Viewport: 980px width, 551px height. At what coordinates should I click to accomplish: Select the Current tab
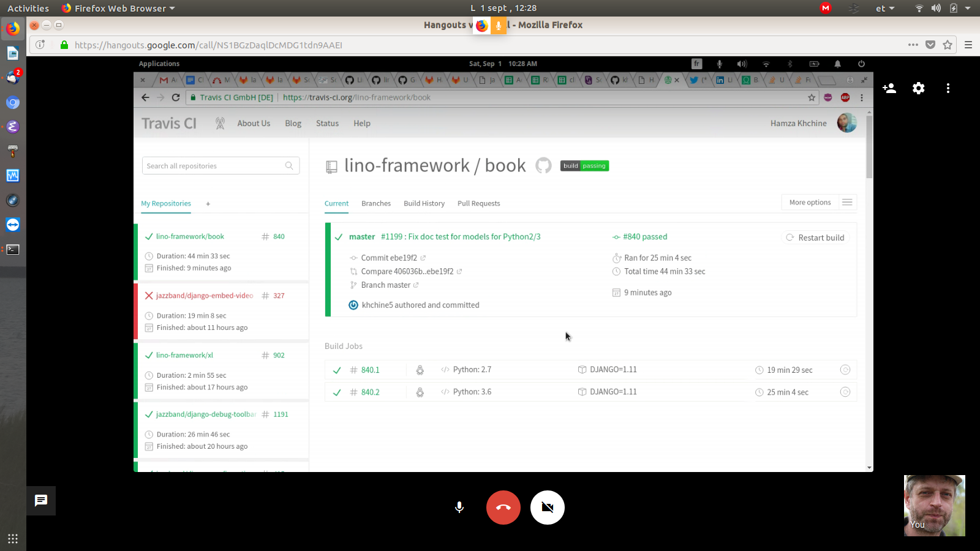coord(336,204)
